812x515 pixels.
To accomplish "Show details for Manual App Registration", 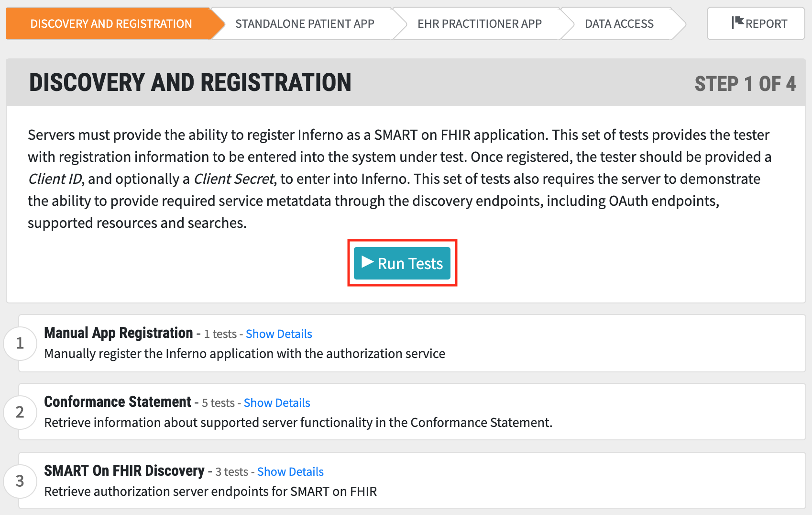I will pyautogui.click(x=279, y=334).
